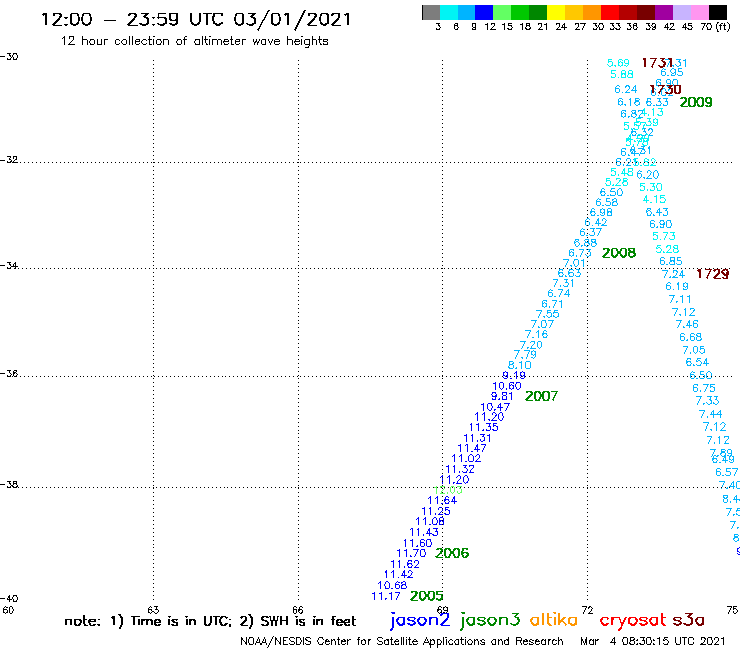The image size is (740, 650).
Task: Select the wave height value 6.24
Action: pyautogui.click(x=626, y=89)
